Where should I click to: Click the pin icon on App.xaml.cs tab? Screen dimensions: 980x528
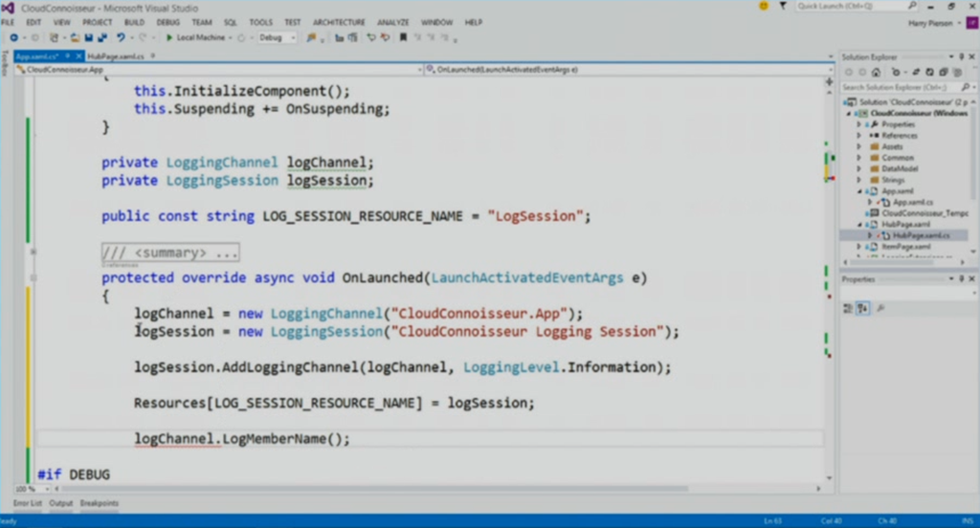coord(68,56)
